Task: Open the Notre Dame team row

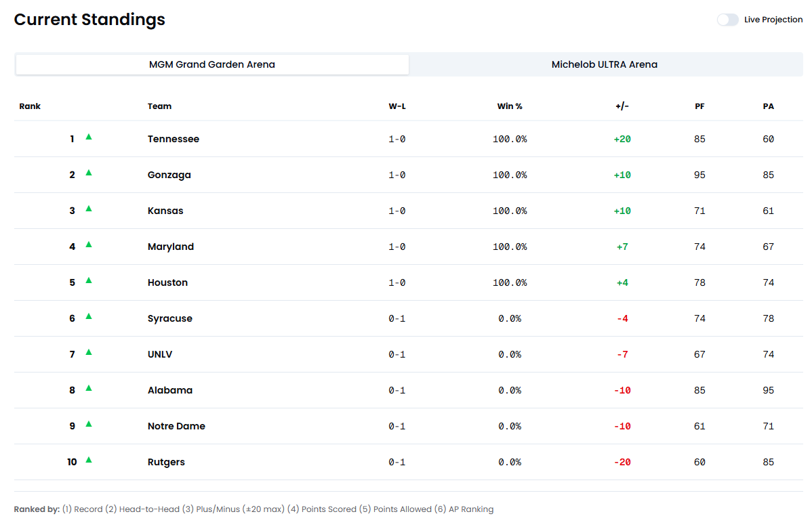Action: [x=176, y=426]
